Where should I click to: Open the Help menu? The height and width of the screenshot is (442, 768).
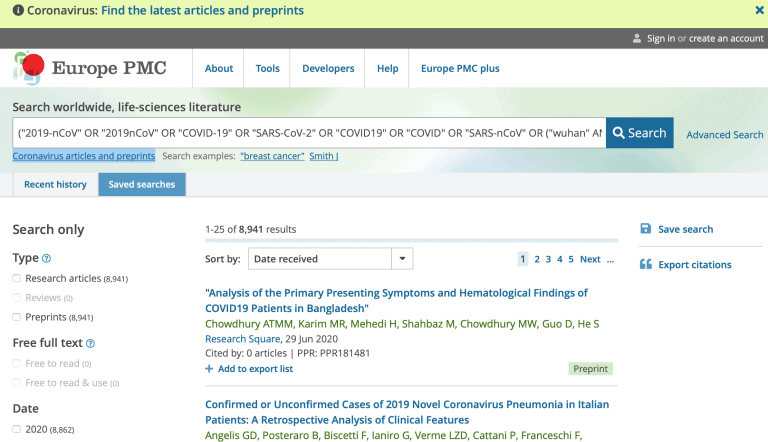387,69
